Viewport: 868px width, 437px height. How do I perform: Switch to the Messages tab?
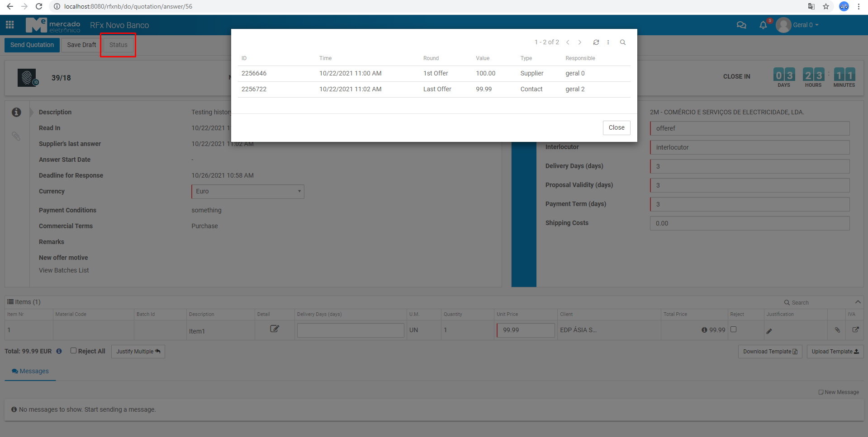(30, 371)
